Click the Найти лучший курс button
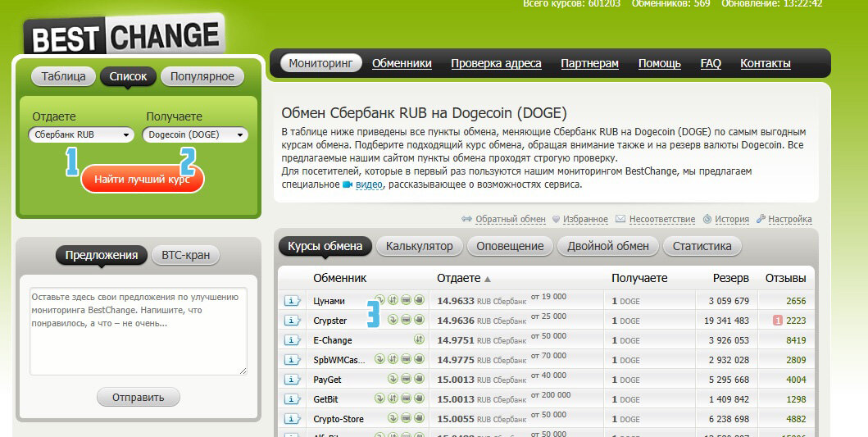Image resolution: width=868 pixels, height=437 pixels. (143, 179)
